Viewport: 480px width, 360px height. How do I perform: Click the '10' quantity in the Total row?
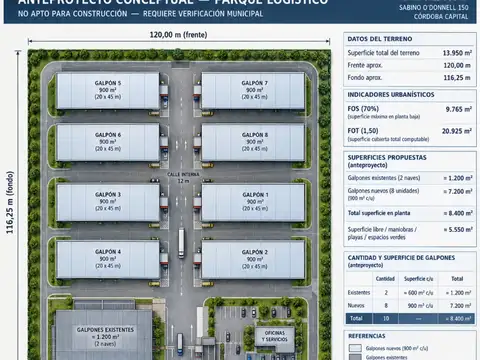(386, 318)
